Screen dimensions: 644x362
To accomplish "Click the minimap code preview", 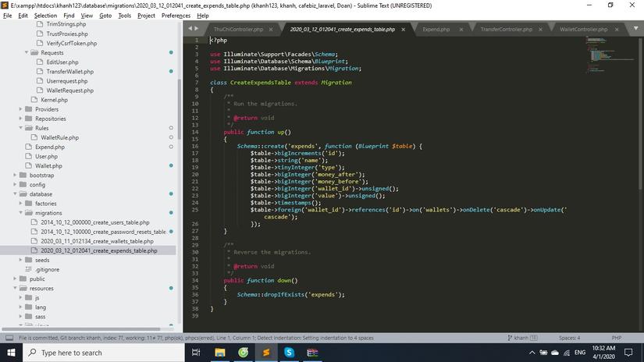I will coord(610,55).
